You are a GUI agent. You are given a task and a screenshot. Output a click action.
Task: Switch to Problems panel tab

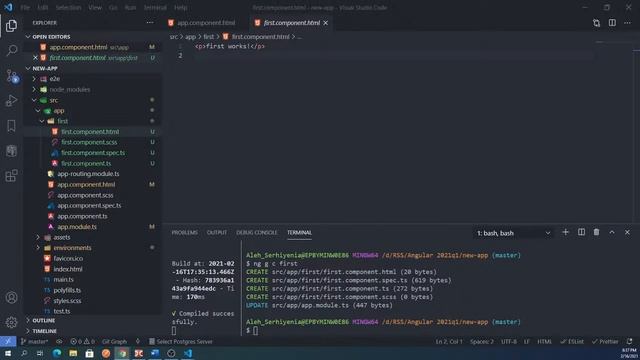184,232
